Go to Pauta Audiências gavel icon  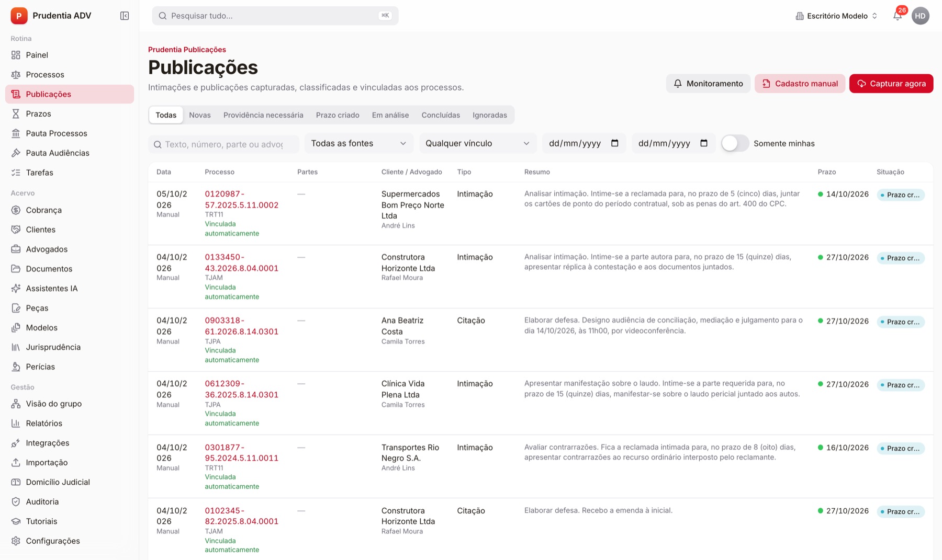[16, 153]
